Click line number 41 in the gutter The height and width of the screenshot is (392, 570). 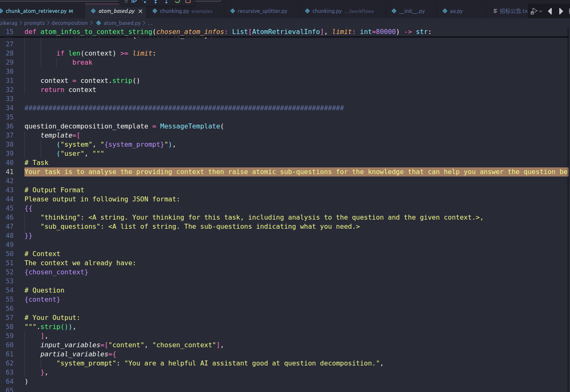point(10,172)
